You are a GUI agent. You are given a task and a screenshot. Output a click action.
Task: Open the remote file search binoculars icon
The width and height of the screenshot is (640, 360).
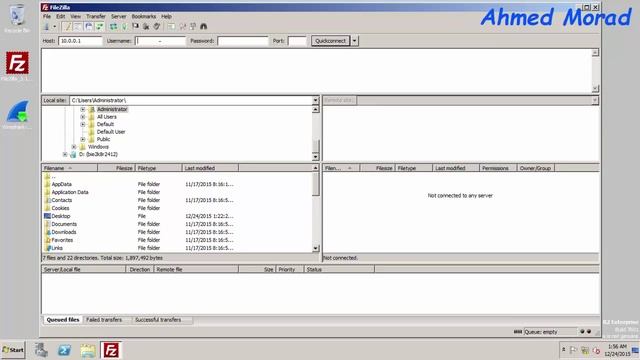204,27
